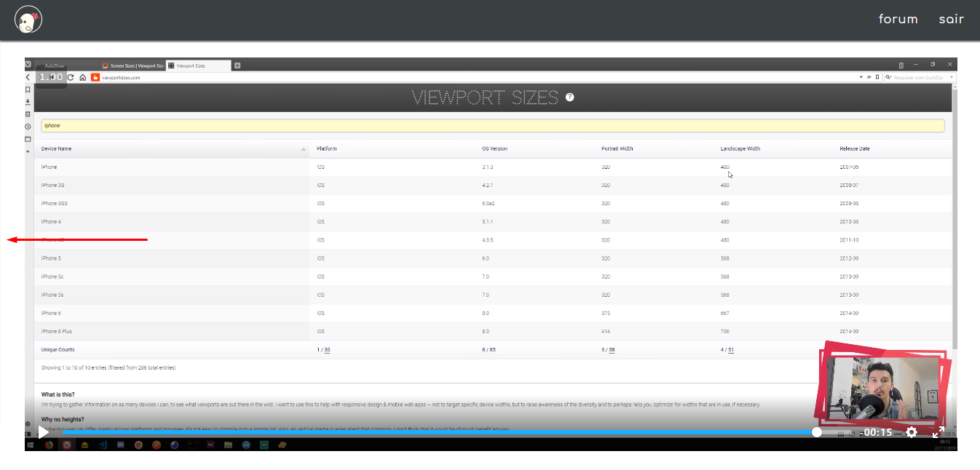The height and width of the screenshot is (470, 980).
Task: Open the closed tabs trash icon
Action: click(901, 65)
